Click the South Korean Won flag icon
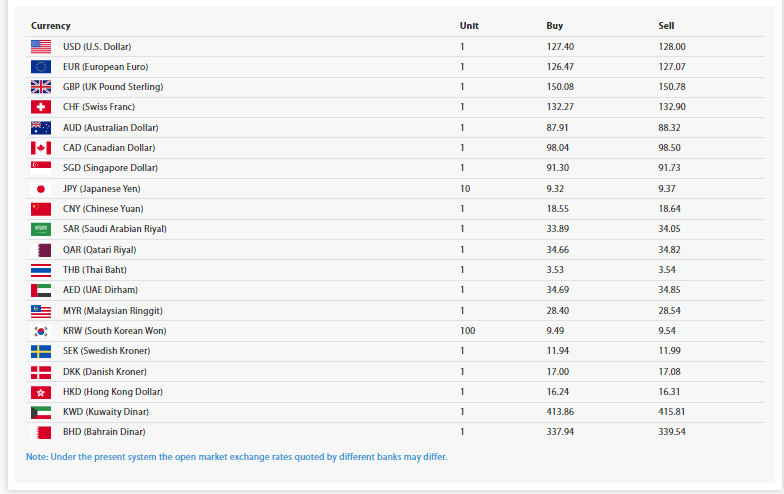Screen dimensions: 784x494 pyautogui.click(x=41, y=331)
